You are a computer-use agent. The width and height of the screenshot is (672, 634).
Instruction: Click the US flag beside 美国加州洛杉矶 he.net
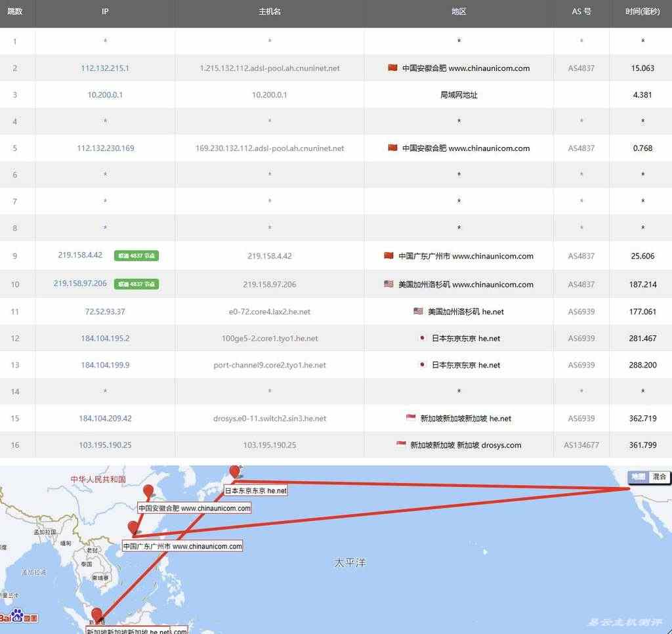click(418, 311)
